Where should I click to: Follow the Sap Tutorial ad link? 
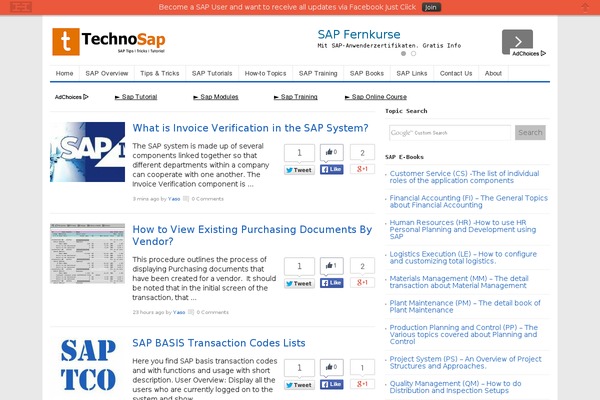coord(136,97)
